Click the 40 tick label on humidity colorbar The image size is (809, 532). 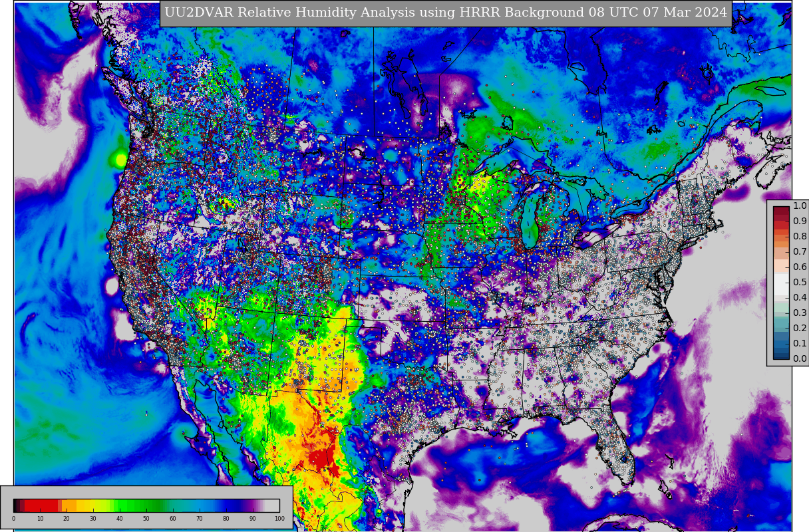tap(120, 519)
